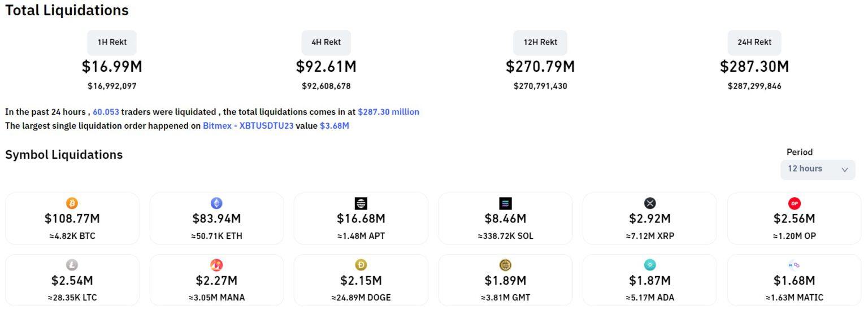Select the 12H Rekt tab

pyautogui.click(x=540, y=42)
